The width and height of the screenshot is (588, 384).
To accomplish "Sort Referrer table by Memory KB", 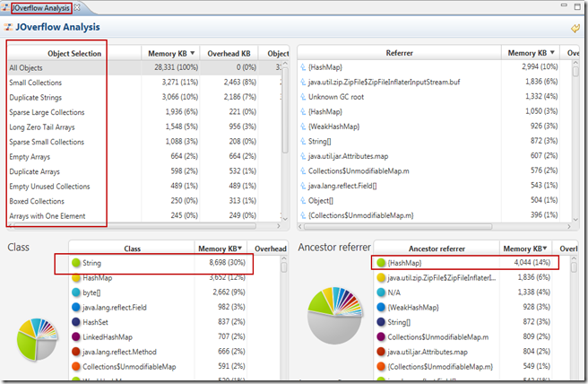I will [531, 53].
